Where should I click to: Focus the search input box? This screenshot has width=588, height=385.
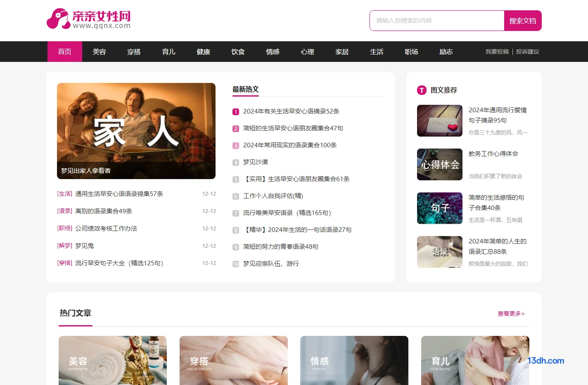pos(437,21)
